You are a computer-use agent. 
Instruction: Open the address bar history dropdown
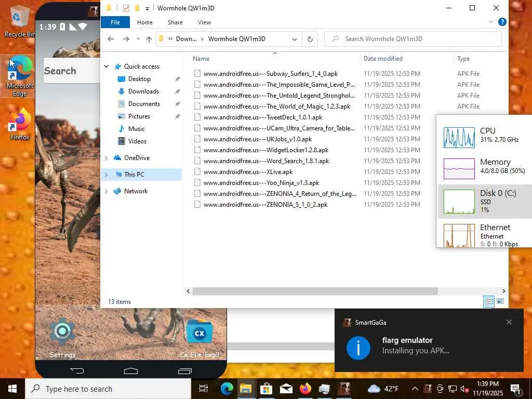(295, 39)
